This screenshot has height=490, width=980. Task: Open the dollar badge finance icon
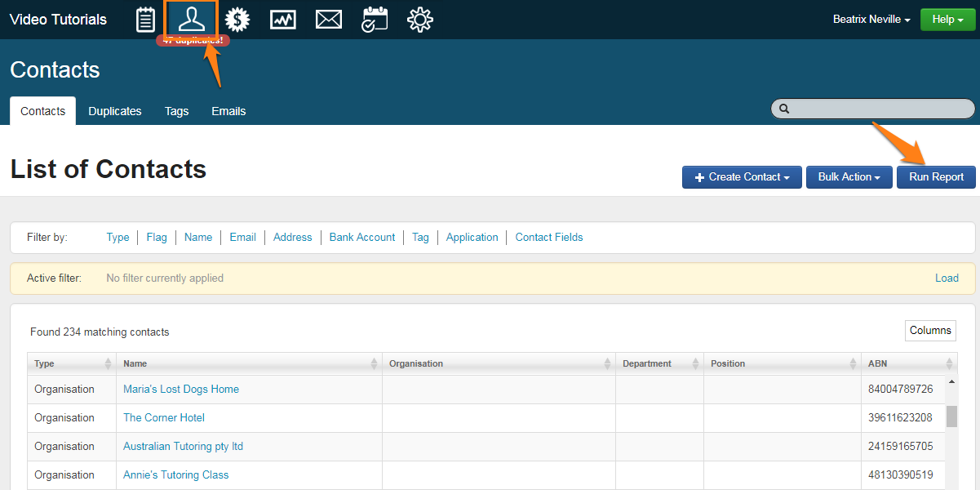tap(237, 20)
